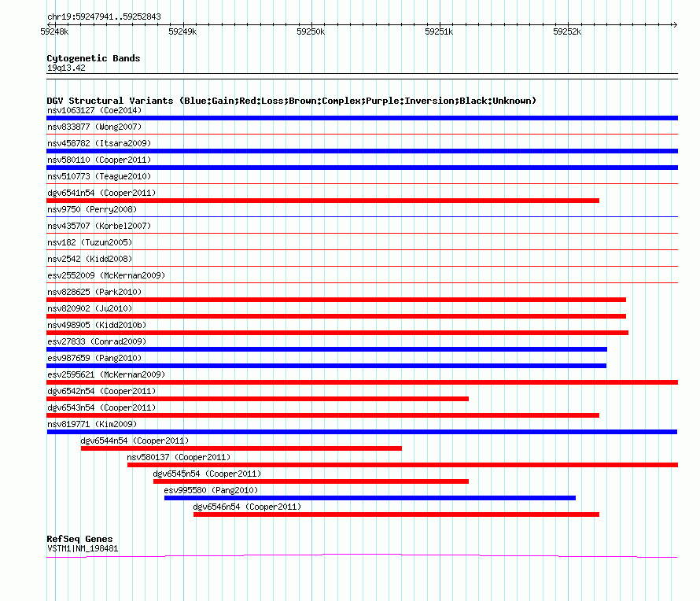This screenshot has width=700, height=601.
Task: Click the 59249k ruler tick label
Action: coord(182,31)
